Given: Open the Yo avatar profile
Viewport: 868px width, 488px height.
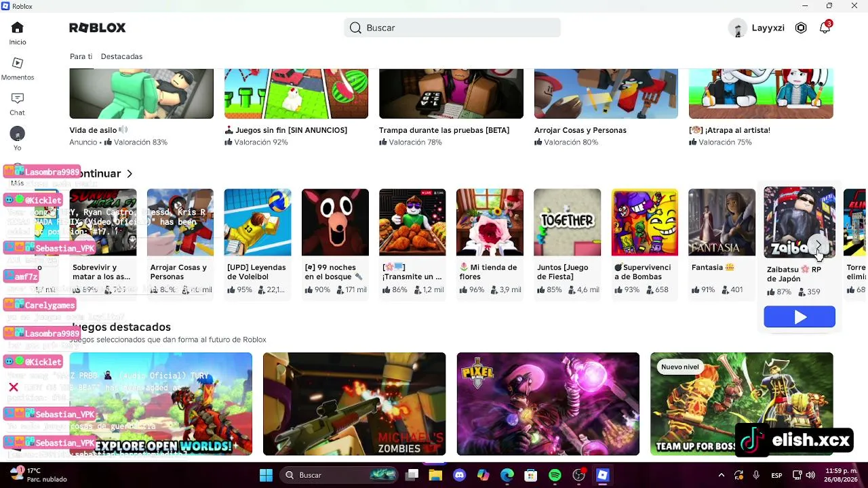Looking at the screenshot, I should [x=18, y=138].
